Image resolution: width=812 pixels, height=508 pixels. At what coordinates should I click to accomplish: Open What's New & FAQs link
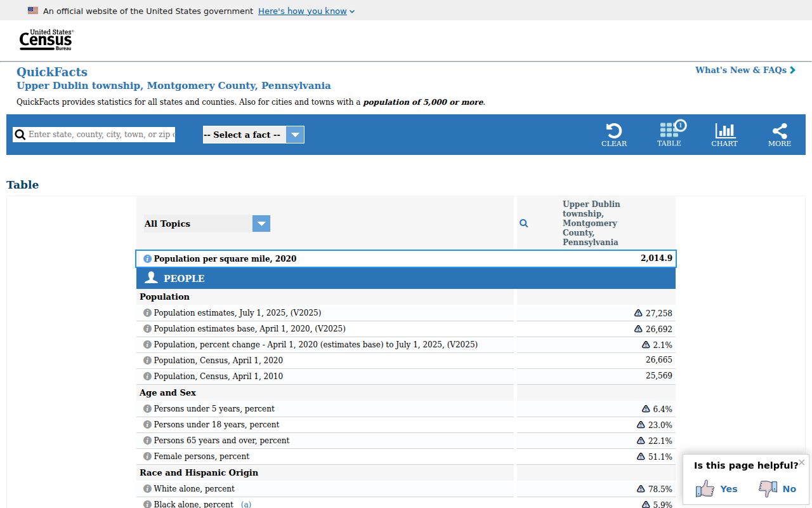click(745, 70)
